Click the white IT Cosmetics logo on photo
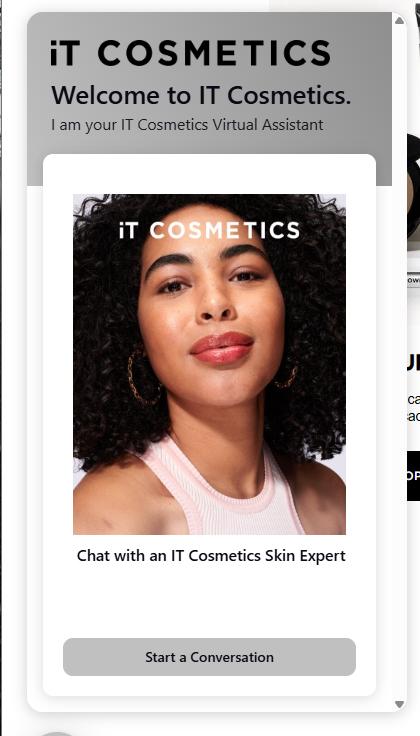The height and width of the screenshot is (736, 420). tap(209, 230)
